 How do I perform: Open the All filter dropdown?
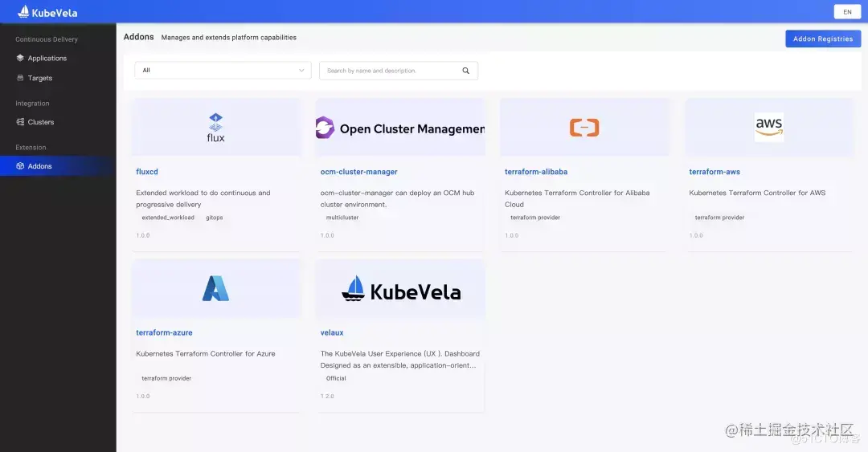click(223, 71)
